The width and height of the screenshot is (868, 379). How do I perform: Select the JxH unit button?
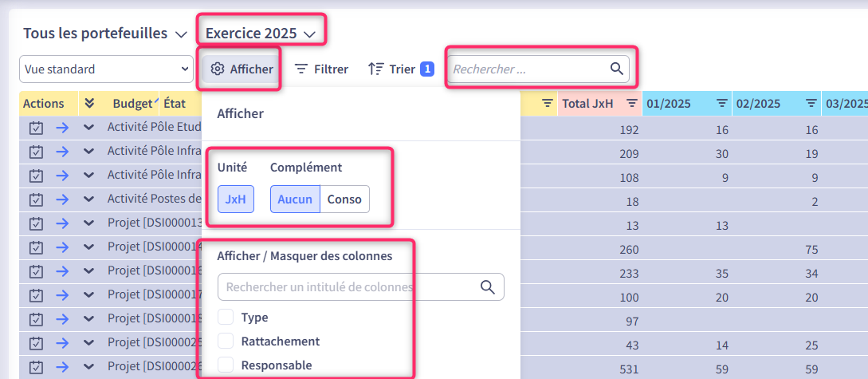coord(235,199)
